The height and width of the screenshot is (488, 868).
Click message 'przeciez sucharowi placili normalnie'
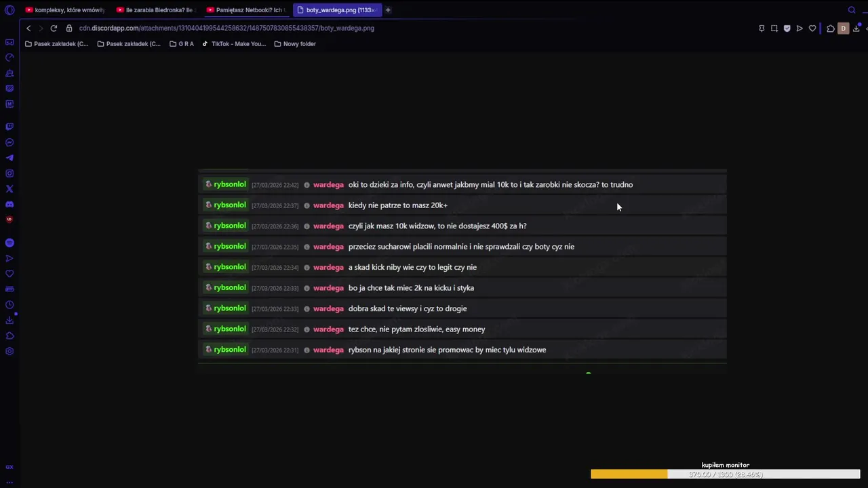tap(461, 247)
